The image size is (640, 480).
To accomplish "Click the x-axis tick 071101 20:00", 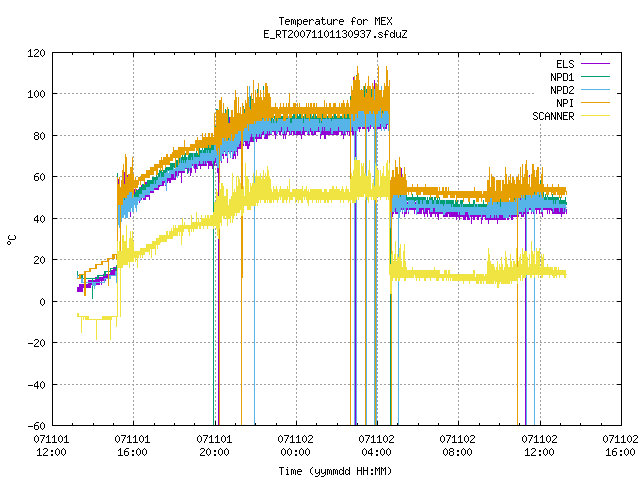I will pyautogui.click(x=214, y=446).
